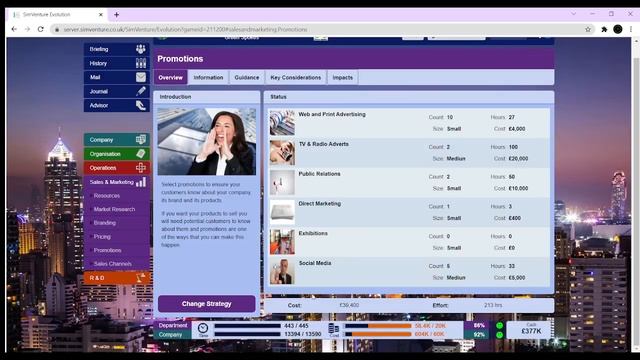640x360 pixels.
Task: Click Direct Marketing thumbnail
Action: [x=282, y=212]
